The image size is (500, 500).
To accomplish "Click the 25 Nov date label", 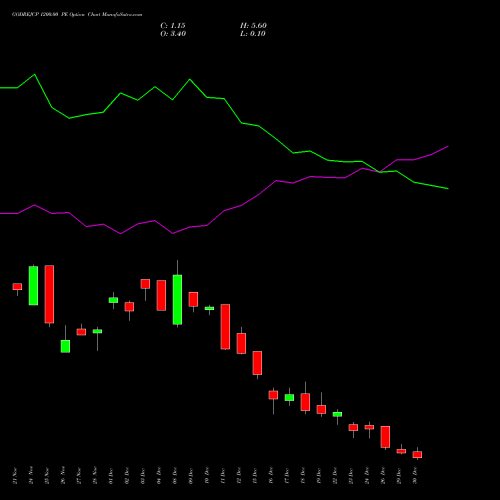I will [47, 476].
